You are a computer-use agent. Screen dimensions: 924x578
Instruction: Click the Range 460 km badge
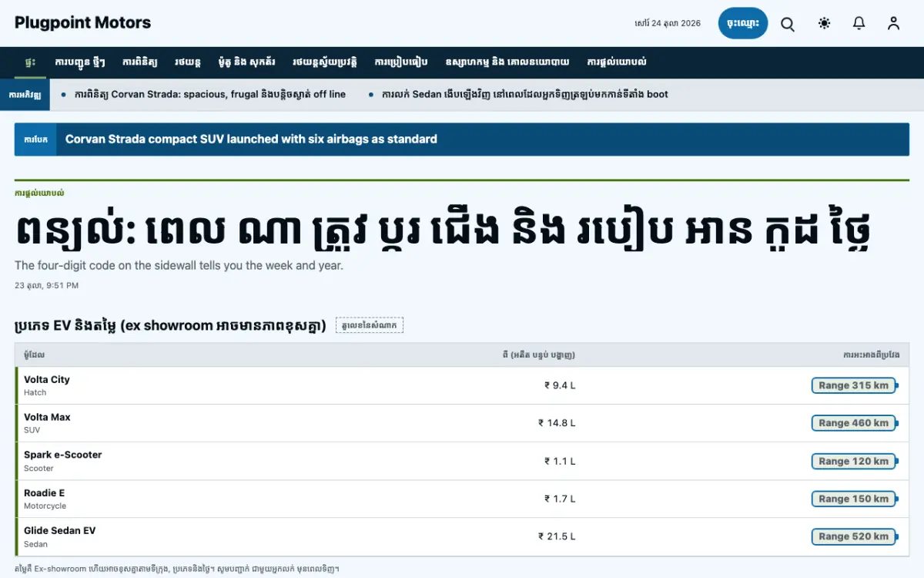click(x=853, y=423)
